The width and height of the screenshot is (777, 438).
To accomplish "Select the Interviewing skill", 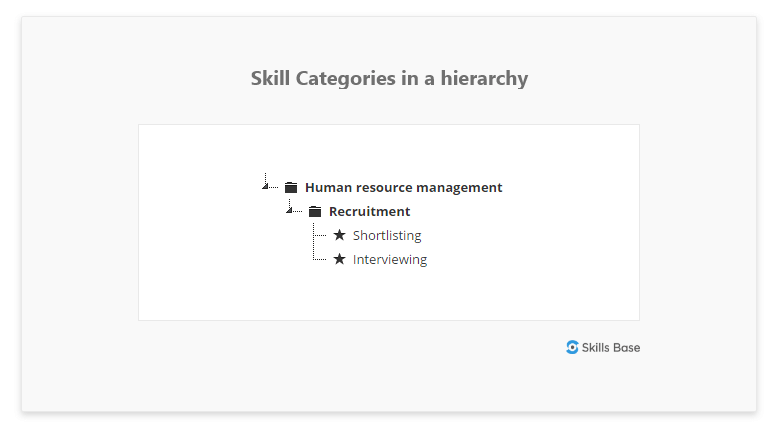I will (x=390, y=260).
